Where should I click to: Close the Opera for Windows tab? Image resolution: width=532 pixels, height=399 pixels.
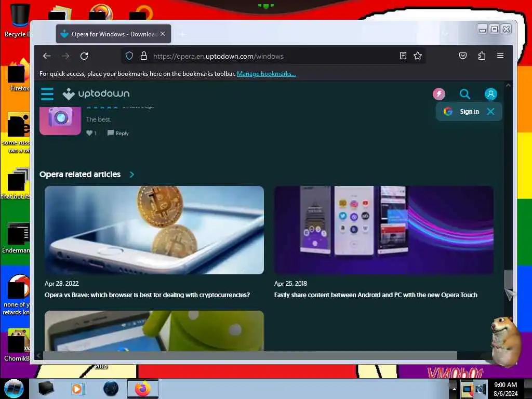point(163,34)
